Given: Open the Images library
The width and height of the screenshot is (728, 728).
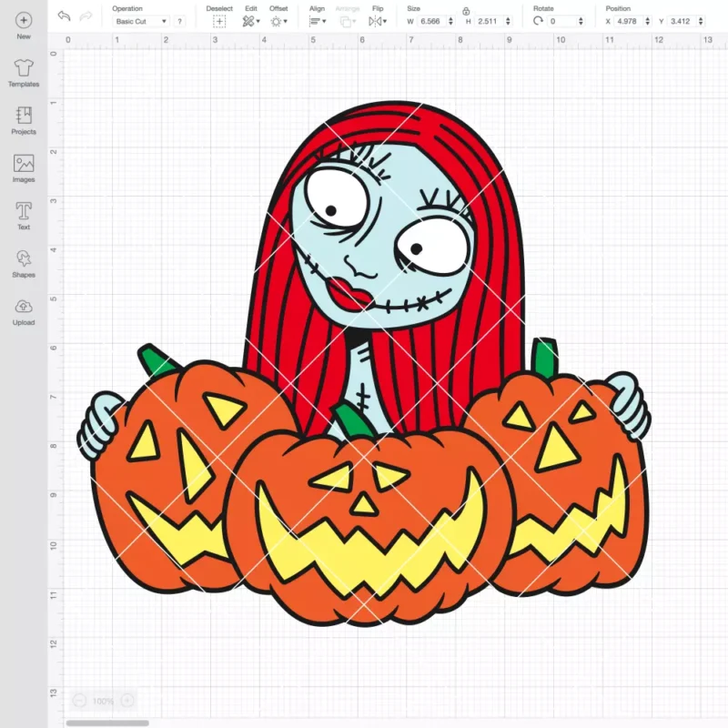Looking at the screenshot, I should coord(24,168).
